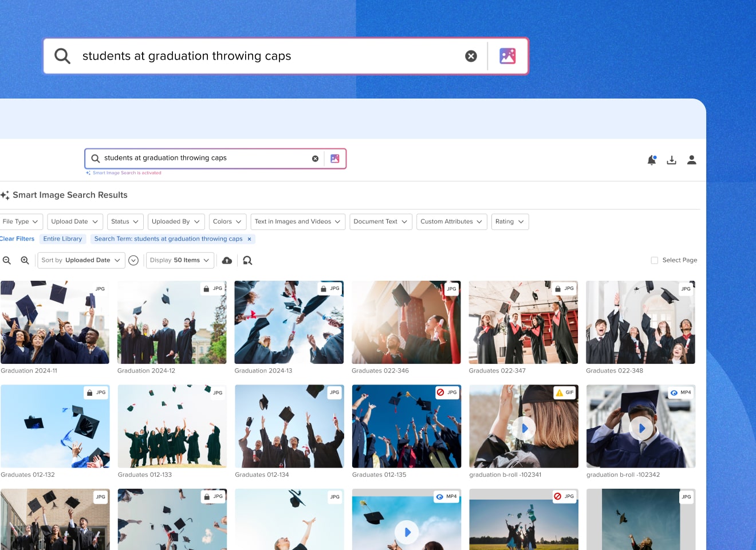Open Graduates 012-132 thumbnail
The height and width of the screenshot is (550, 756).
coord(55,426)
